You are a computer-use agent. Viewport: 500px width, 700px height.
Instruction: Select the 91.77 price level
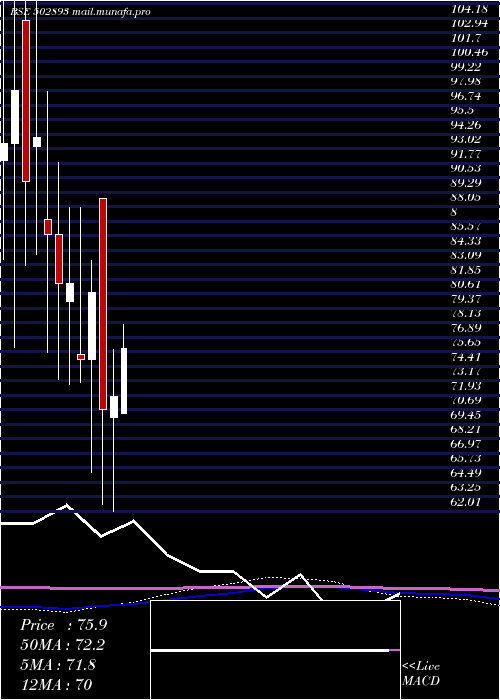pos(466,154)
